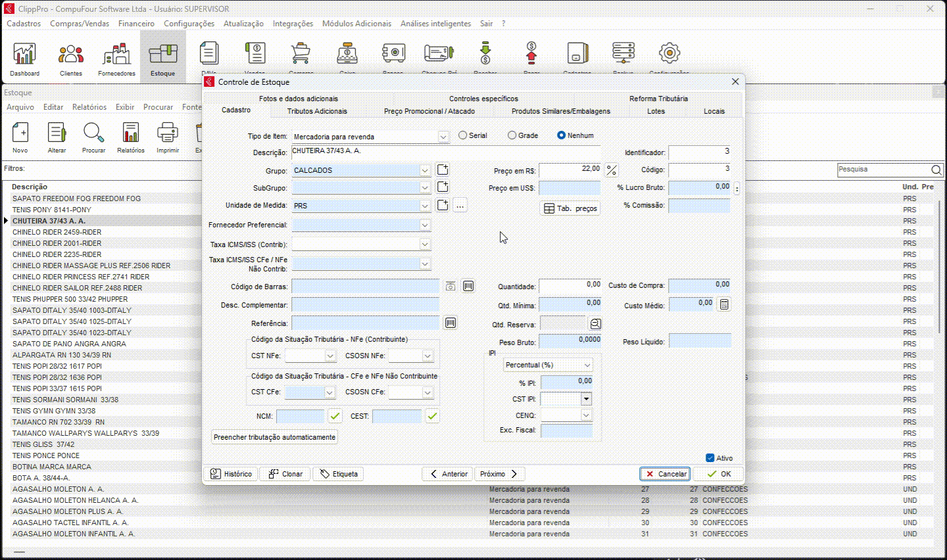Open the Fornecedores toolbar icon
Screen dimensions: 947x560
tap(116, 58)
